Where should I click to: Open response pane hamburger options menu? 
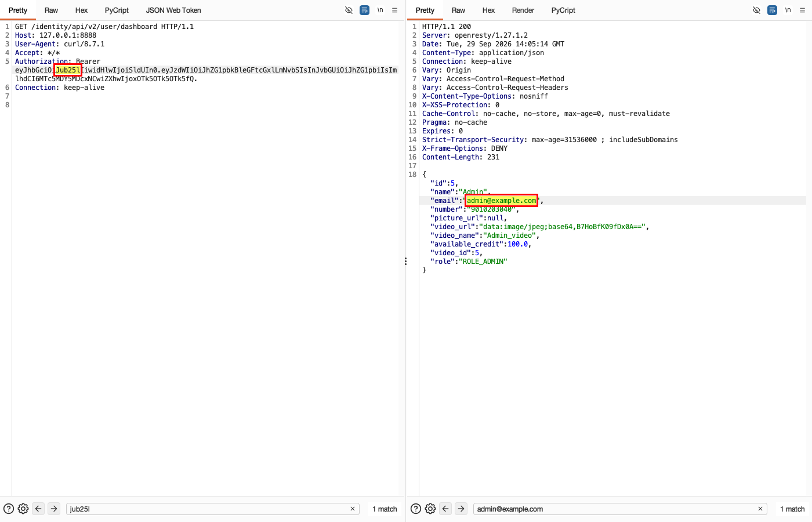click(x=802, y=10)
